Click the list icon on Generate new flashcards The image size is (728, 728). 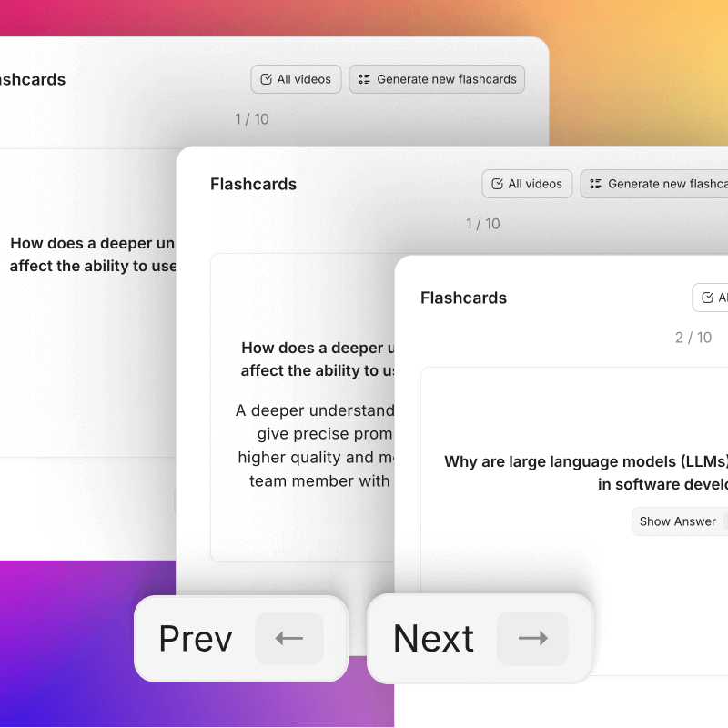click(363, 79)
